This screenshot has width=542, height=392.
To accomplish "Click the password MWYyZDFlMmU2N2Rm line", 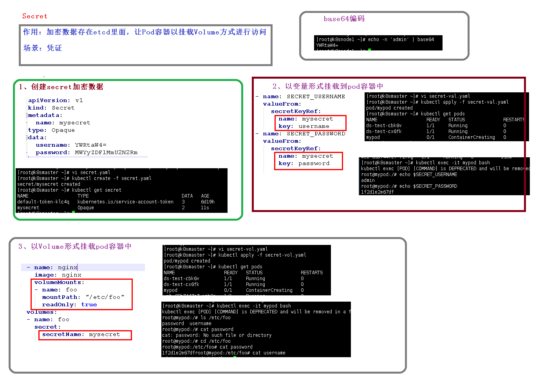I will pos(87,153).
